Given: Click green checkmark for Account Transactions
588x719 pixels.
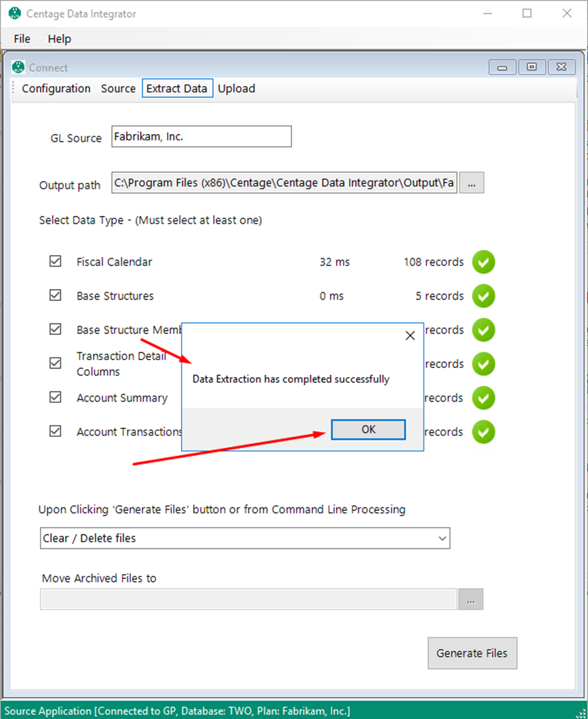Looking at the screenshot, I should (484, 431).
